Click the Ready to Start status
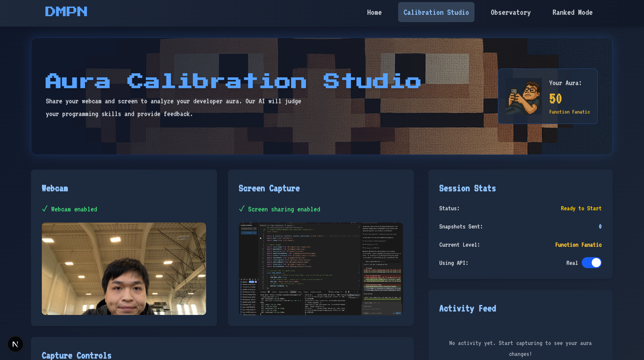This screenshot has width=644, height=360. pyautogui.click(x=581, y=208)
